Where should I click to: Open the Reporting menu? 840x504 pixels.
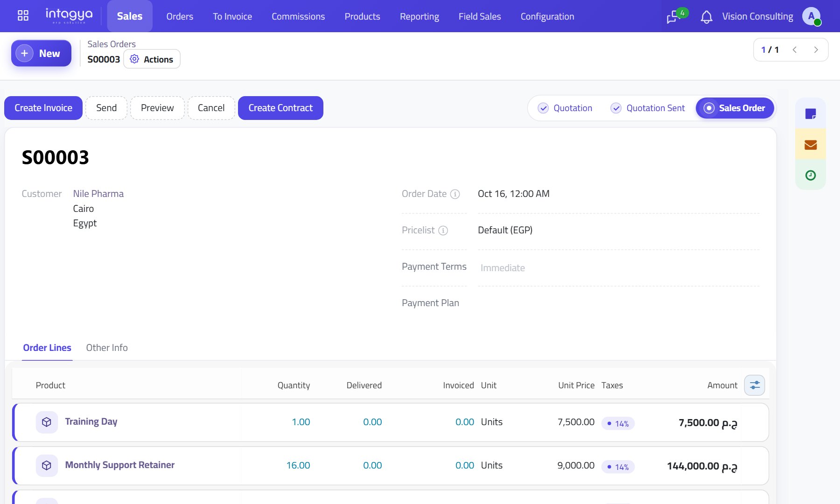click(419, 16)
